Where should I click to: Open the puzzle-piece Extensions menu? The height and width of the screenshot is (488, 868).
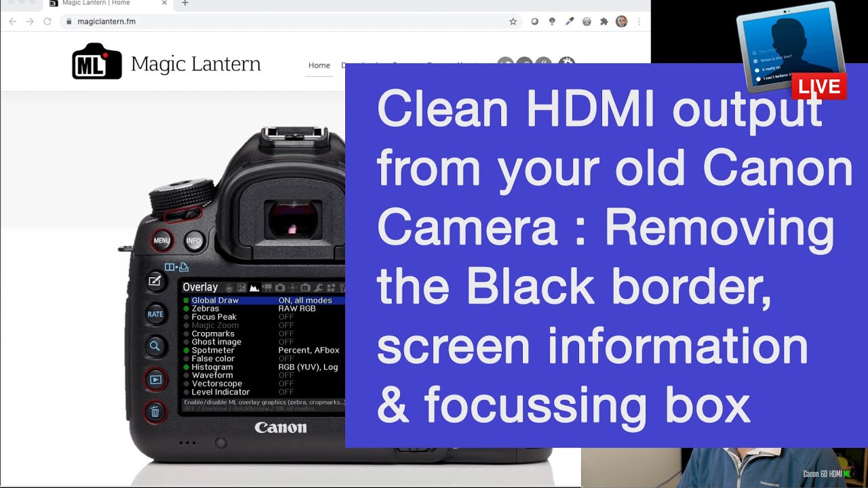[x=604, y=22]
